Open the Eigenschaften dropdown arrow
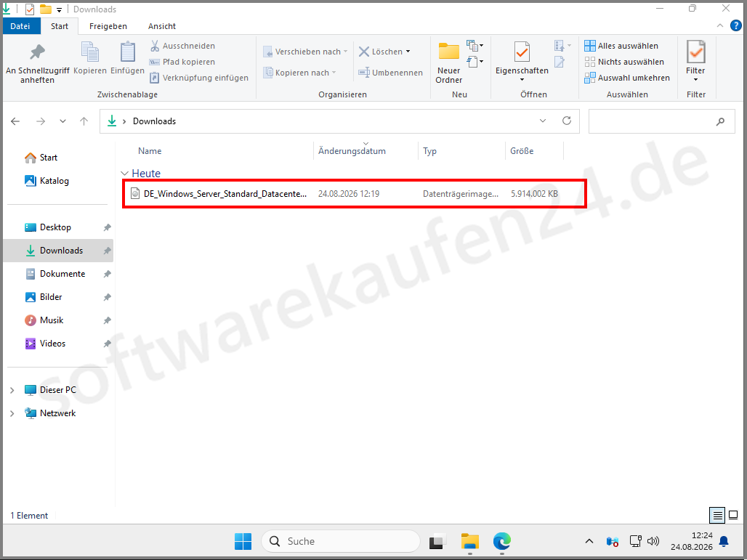The height and width of the screenshot is (560, 747). pyautogui.click(x=522, y=79)
